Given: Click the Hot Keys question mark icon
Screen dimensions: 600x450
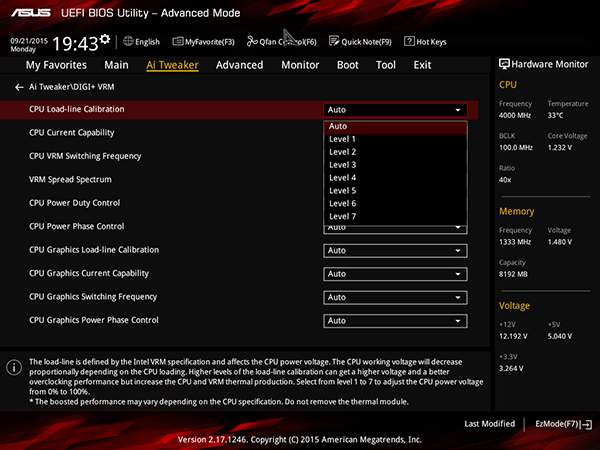Looking at the screenshot, I should (x=409, y=41).
